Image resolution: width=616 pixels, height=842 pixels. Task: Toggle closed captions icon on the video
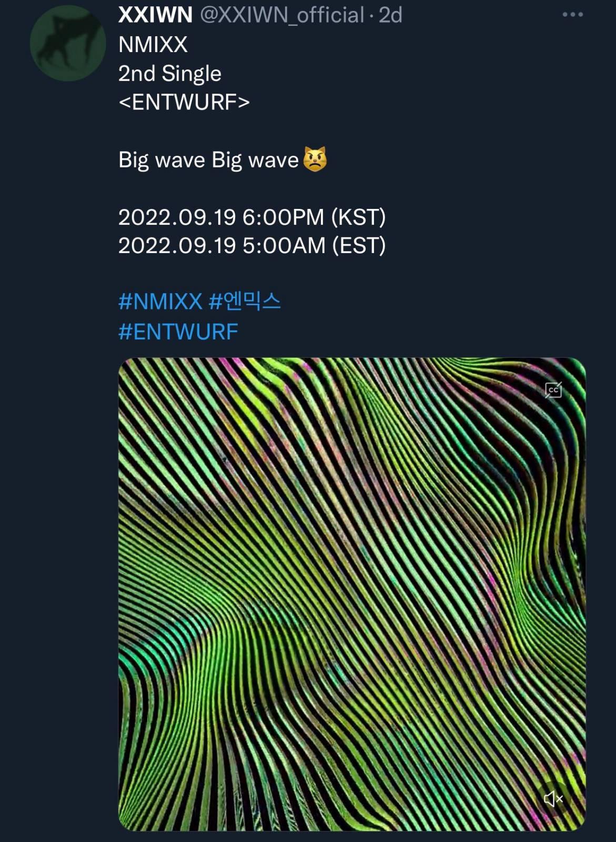pos(553,390)
